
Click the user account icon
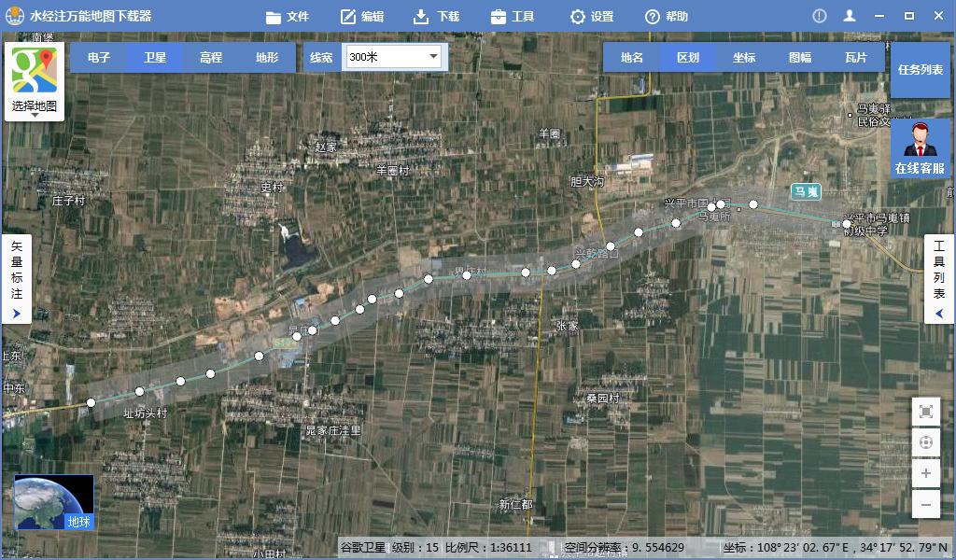click(849, 16)
